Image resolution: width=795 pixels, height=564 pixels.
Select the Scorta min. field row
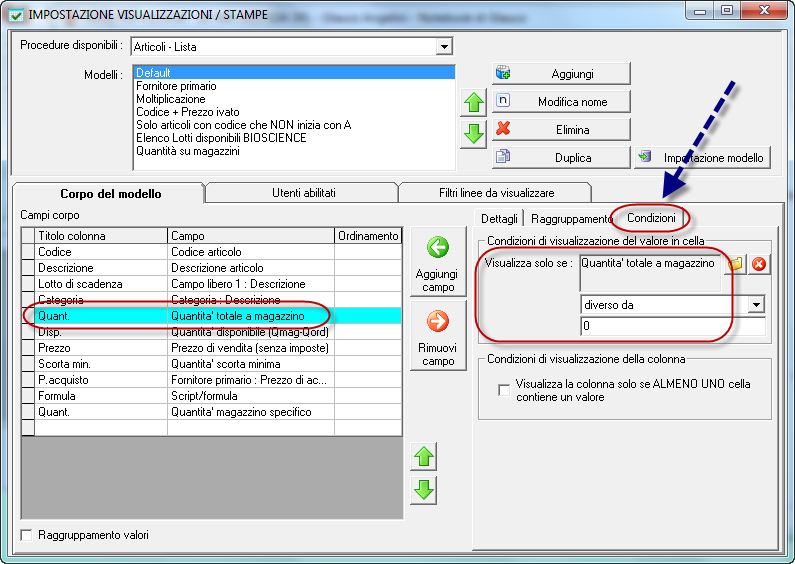coord(212,364)
